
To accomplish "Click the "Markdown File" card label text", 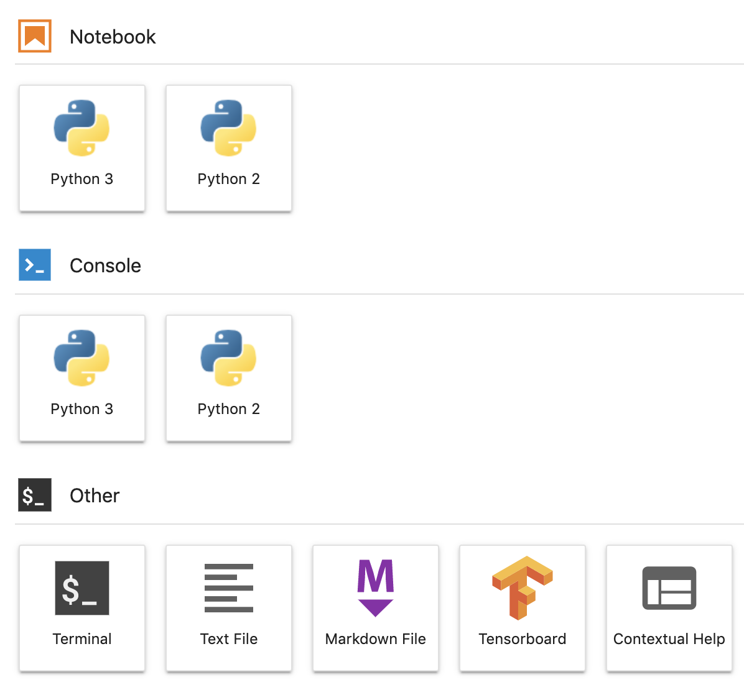I will (375, 639).
